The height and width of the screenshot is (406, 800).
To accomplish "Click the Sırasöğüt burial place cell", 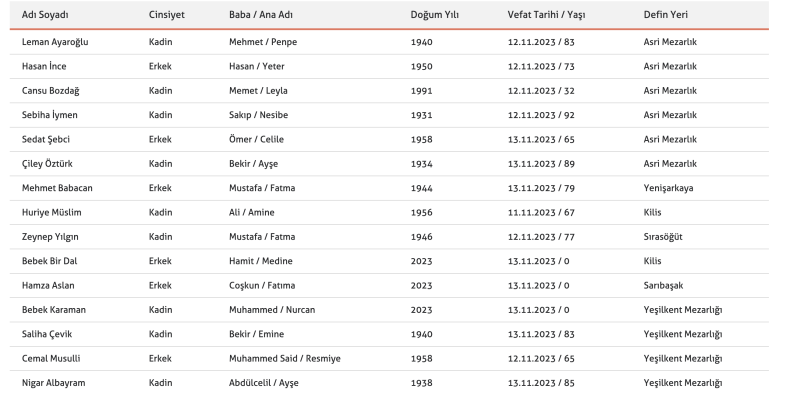I will click(x=663, y=237).
